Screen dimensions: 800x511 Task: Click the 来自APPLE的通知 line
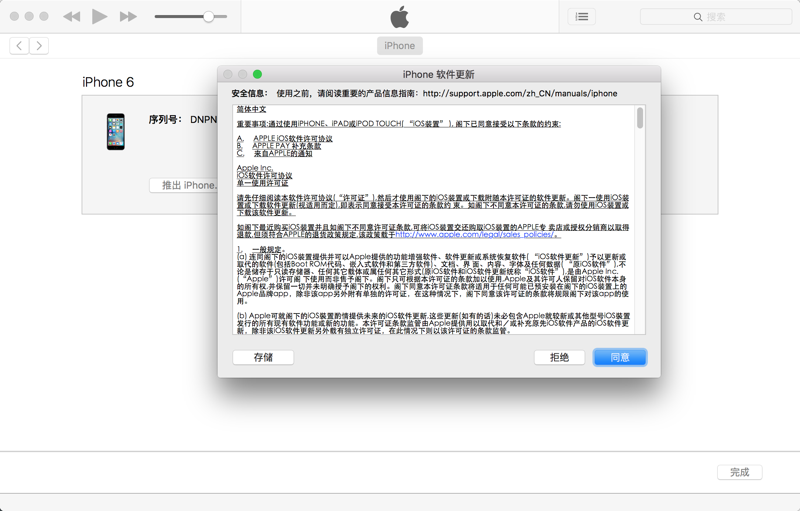coord(283,153)
